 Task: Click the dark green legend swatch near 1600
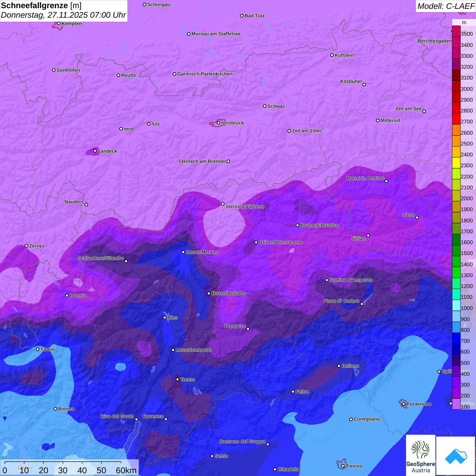[x=456, y=240]
